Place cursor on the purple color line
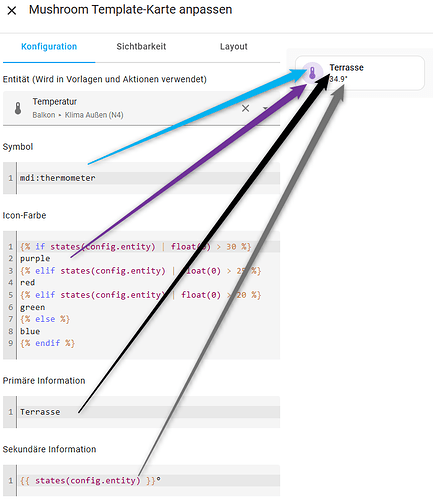Screen dimensions: 433x500 coord(148,259)
